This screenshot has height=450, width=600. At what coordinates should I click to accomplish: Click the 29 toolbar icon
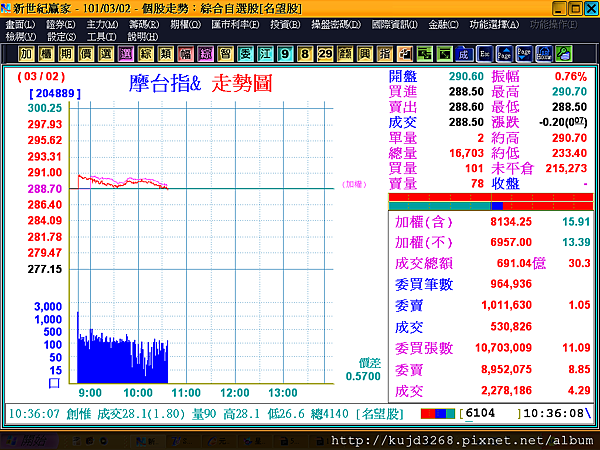tap(324, 54)
